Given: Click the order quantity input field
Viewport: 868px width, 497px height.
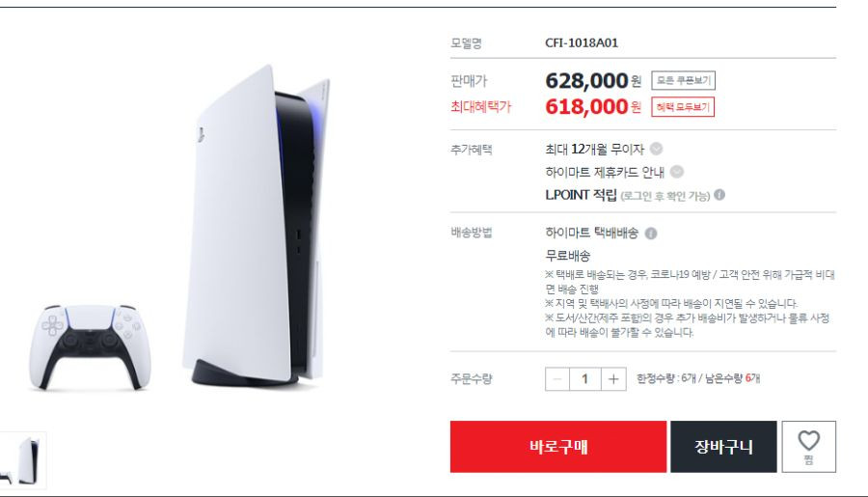Looking at the screenshot, I should (585, 379).
